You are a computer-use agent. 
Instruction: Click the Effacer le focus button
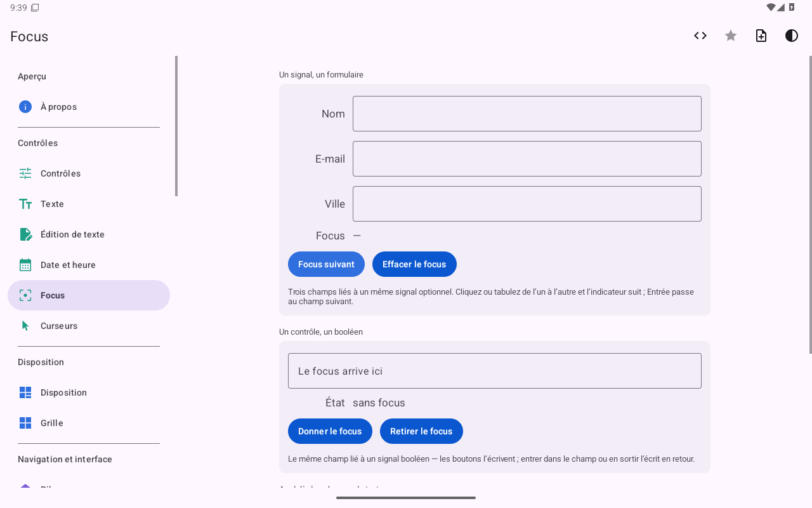414,264
